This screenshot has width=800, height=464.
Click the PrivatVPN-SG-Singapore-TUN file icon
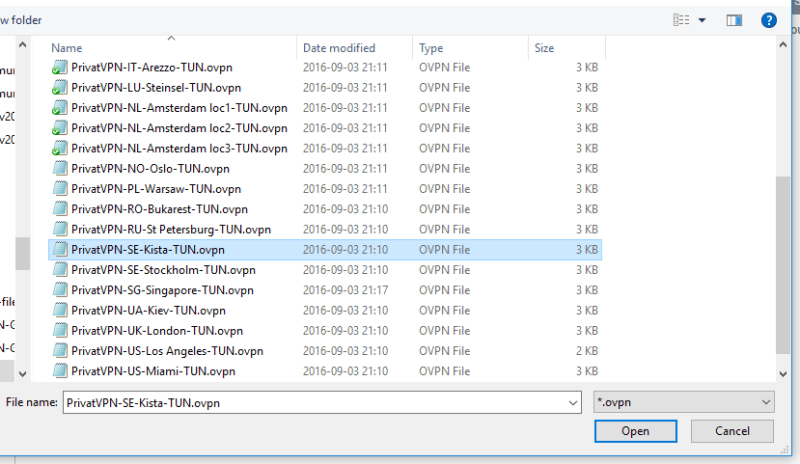59,290
